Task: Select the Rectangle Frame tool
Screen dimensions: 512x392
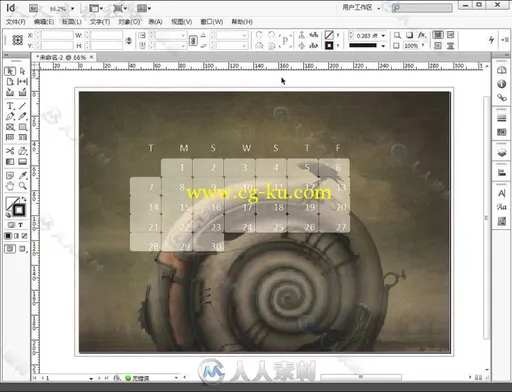Action: 10,127
